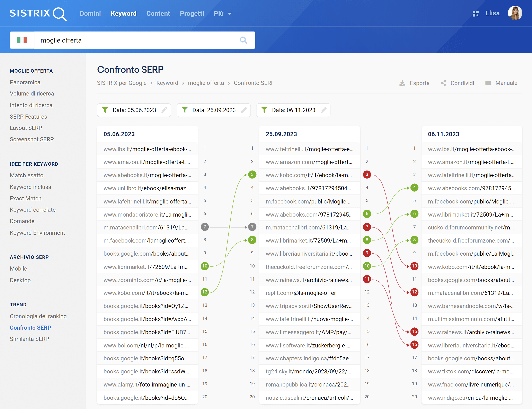Open www.zoominfo.com result row
This screenshot has height=409, width=532.
pos(147,280)
